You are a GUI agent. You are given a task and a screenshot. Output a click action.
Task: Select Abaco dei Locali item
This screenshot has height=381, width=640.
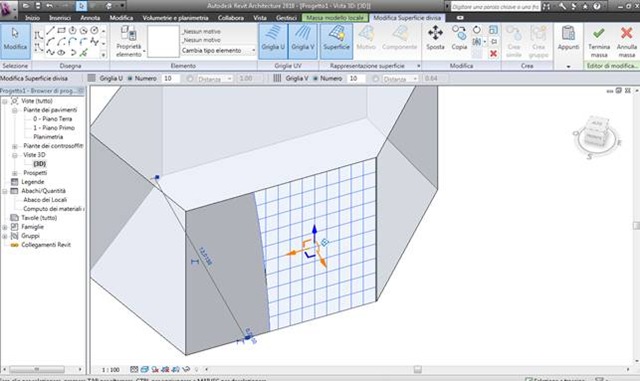pos(45,200)
